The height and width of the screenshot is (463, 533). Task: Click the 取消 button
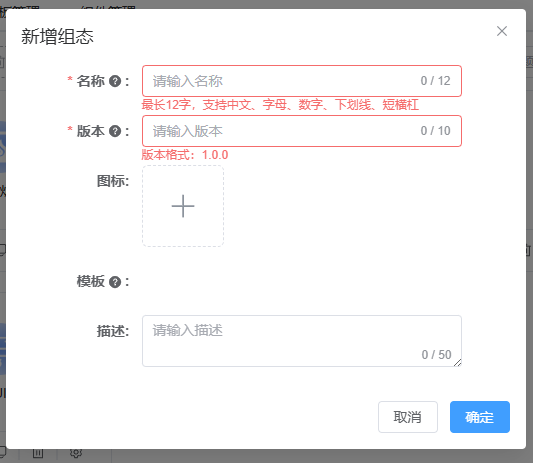408,417
